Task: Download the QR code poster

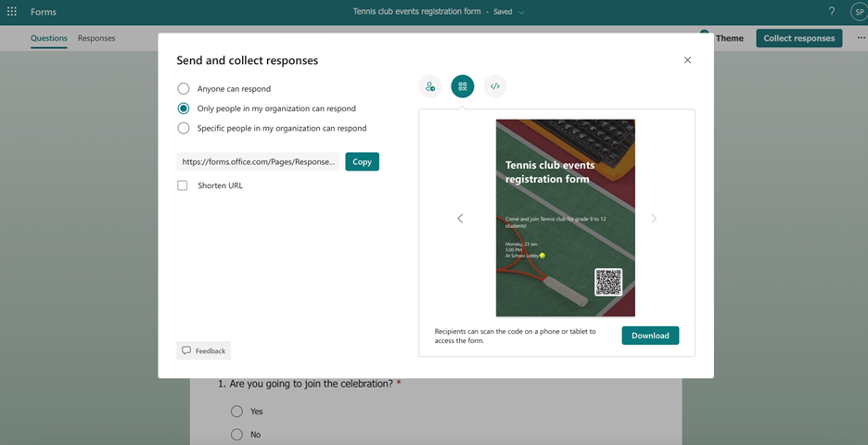Action: 650,336
